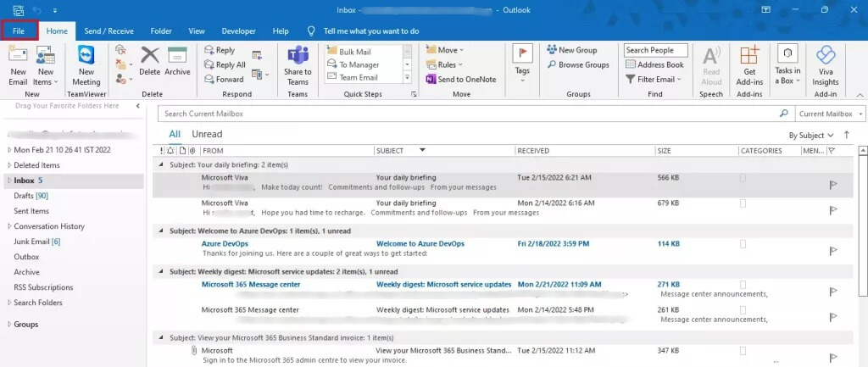Image resolution: width=868 pixels, height=367 pixels.
Task: Open the File tab
Action: coord(19,31)
